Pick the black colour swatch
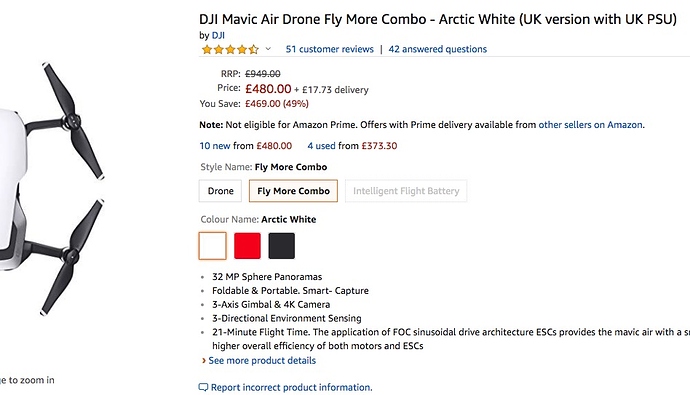690x395 pixels. [282, 246]
